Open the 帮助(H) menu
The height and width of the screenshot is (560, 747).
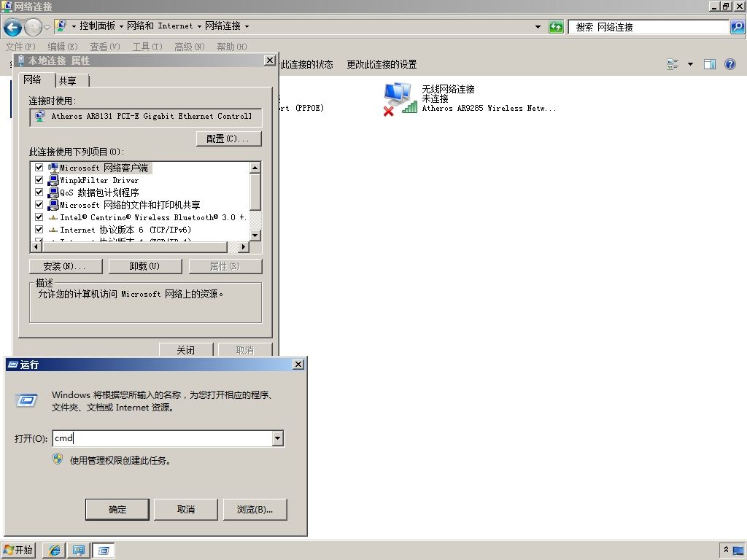coord(231,47)
